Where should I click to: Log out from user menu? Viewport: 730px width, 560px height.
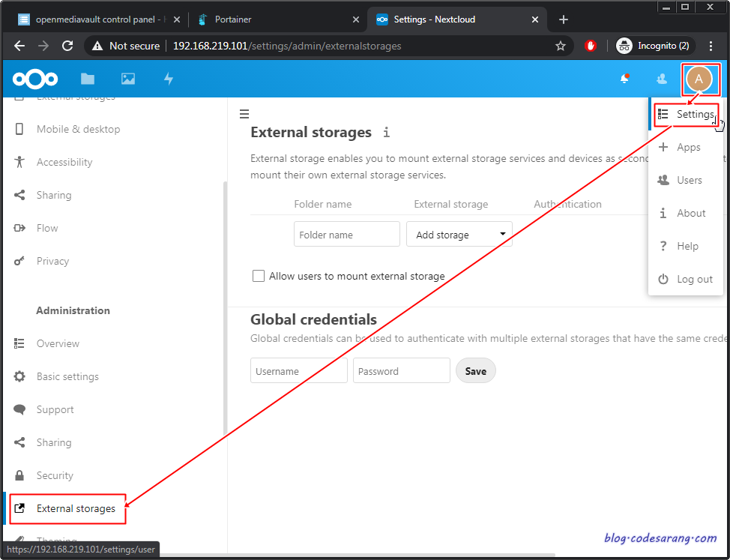coord(686,280)
